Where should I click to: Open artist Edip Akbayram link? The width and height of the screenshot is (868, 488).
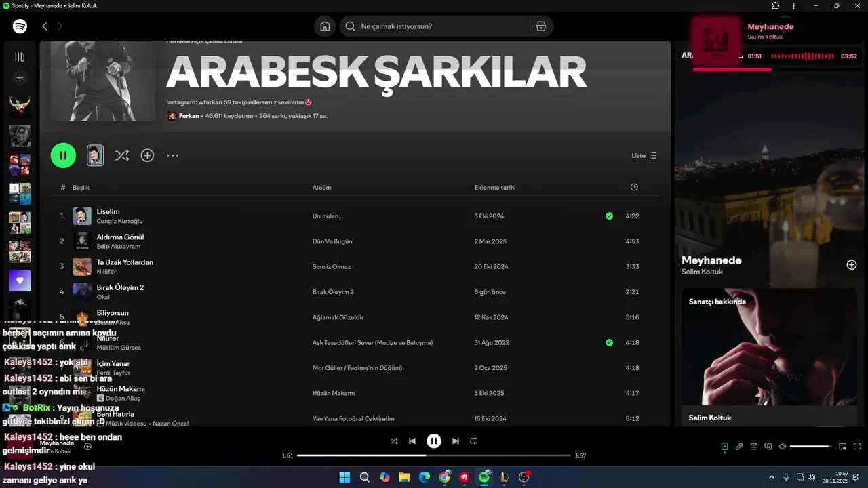coord(118,247)
